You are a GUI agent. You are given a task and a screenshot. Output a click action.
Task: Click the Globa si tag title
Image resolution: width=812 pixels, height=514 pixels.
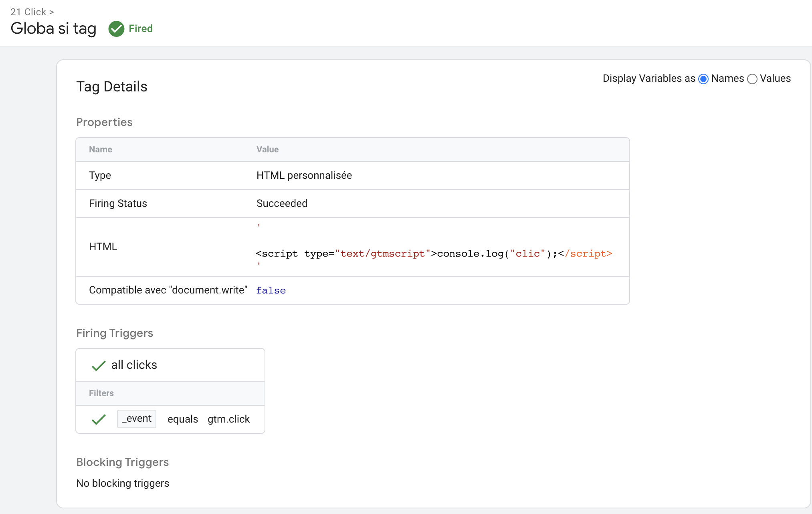(53, 28)
